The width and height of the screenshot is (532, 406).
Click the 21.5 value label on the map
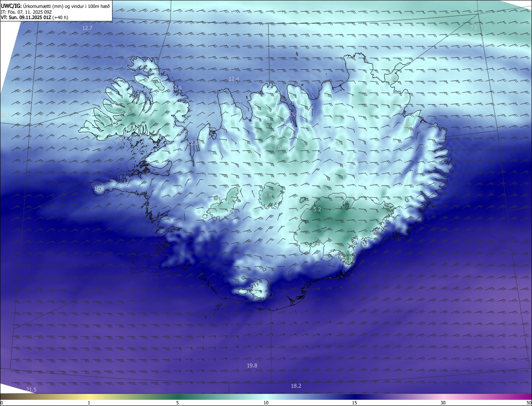tap(31, 389)
